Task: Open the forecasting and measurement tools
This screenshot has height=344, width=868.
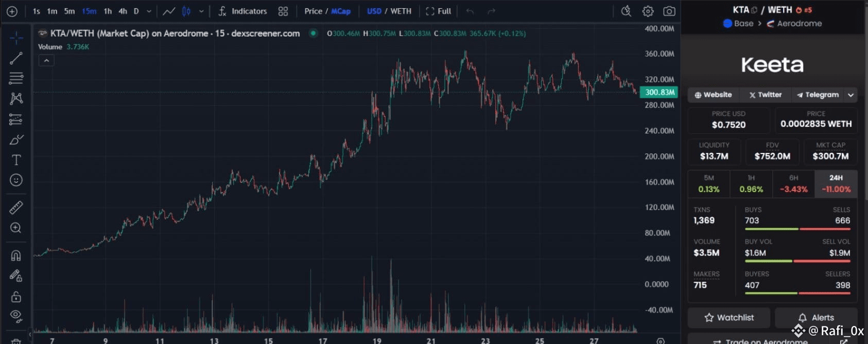Action: [16, 119]
